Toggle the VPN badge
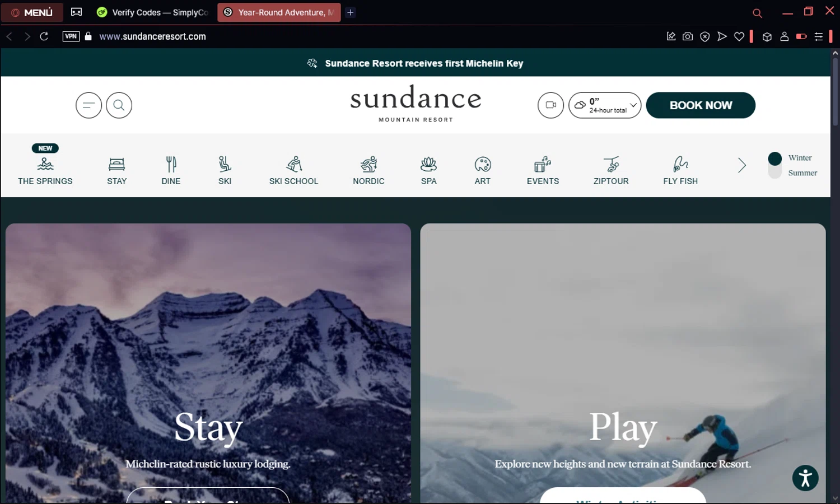The width and height of the screenshot is (840, 504). click(x=71, y=36)
